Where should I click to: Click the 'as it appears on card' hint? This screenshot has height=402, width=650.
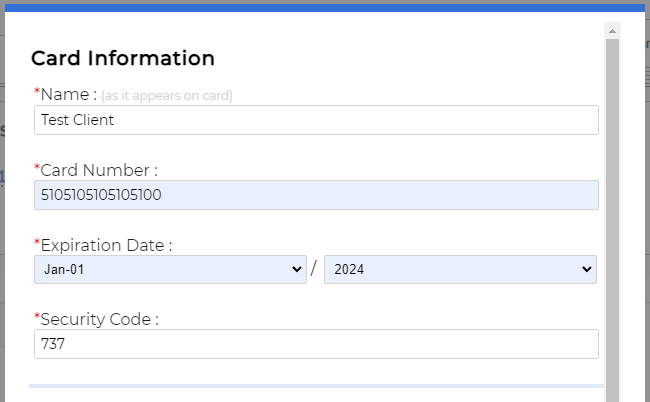[x=167, y=96]
